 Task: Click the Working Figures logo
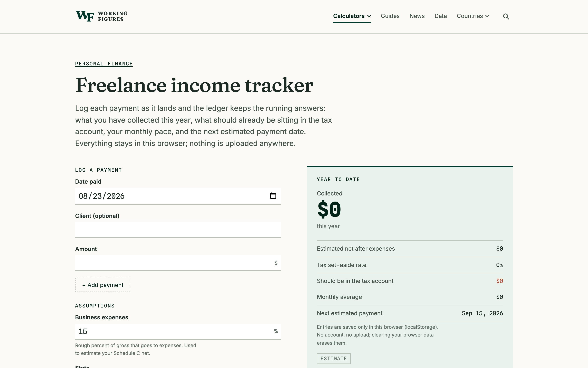point(101,16)
